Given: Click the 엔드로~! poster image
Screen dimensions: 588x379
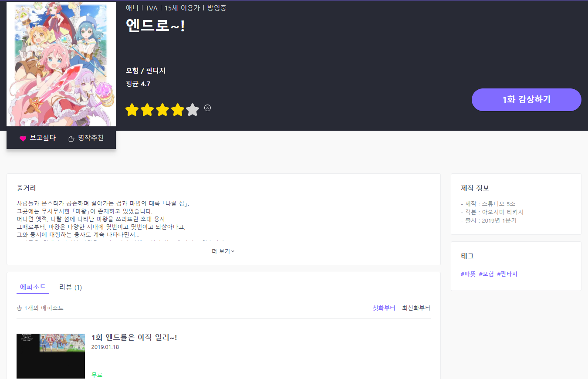Looking at the screenshot, I should [x=61, y=64].
